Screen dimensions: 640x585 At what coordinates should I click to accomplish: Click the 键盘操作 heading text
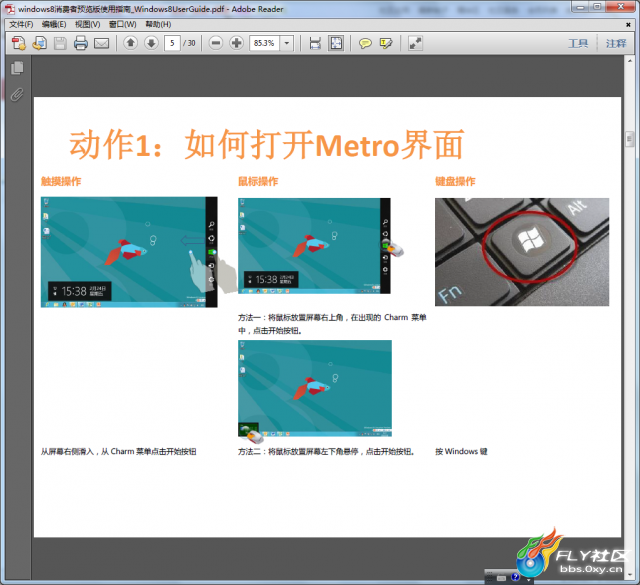(455, 181)
